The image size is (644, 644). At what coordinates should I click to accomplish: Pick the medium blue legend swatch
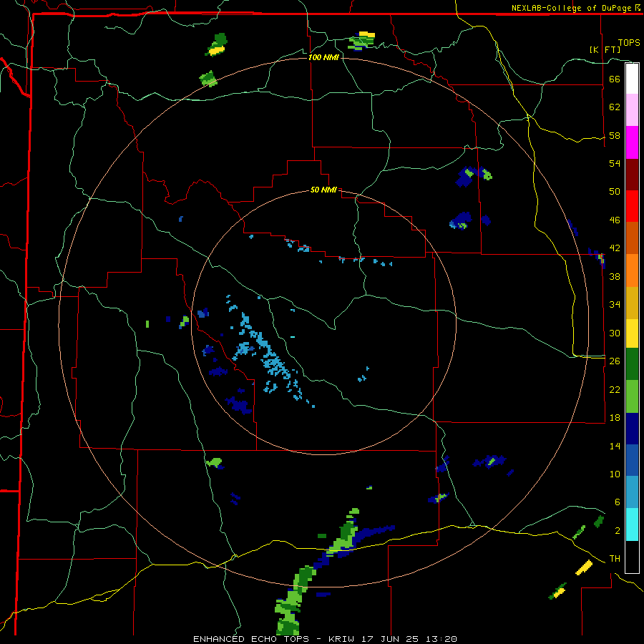click(632, 461)
